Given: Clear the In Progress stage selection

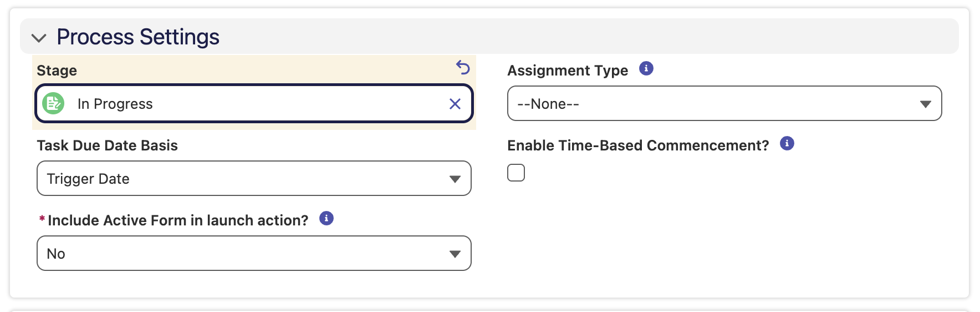Looking at the screenshot, I should coord(455,104).
